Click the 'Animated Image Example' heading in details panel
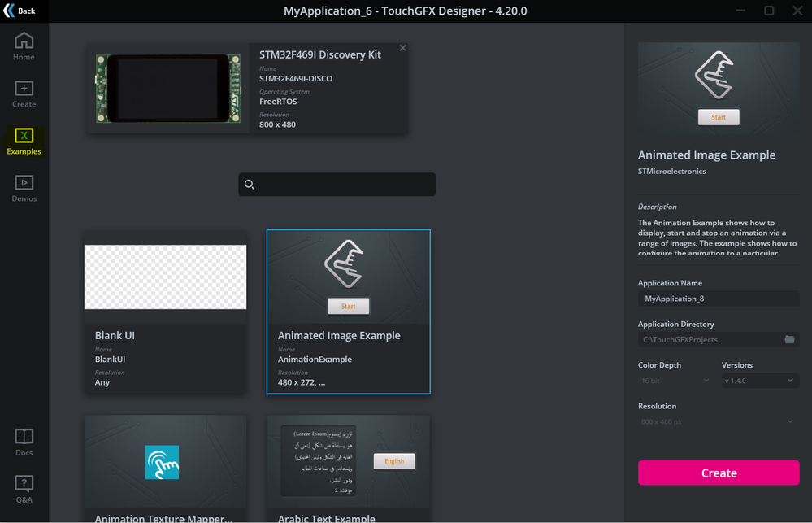Image resolution: width=812 pixels, height=523 pixels. pyautogui.click(x=706, y=155)
